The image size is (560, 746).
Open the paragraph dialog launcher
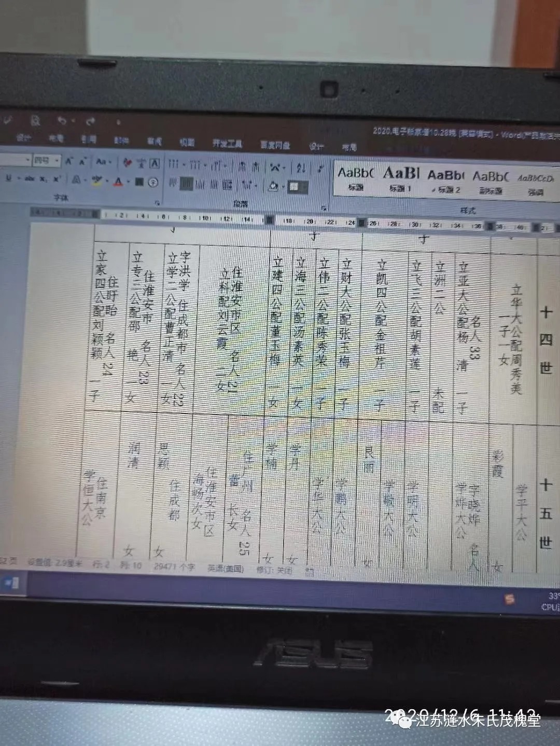coord(324,208)
